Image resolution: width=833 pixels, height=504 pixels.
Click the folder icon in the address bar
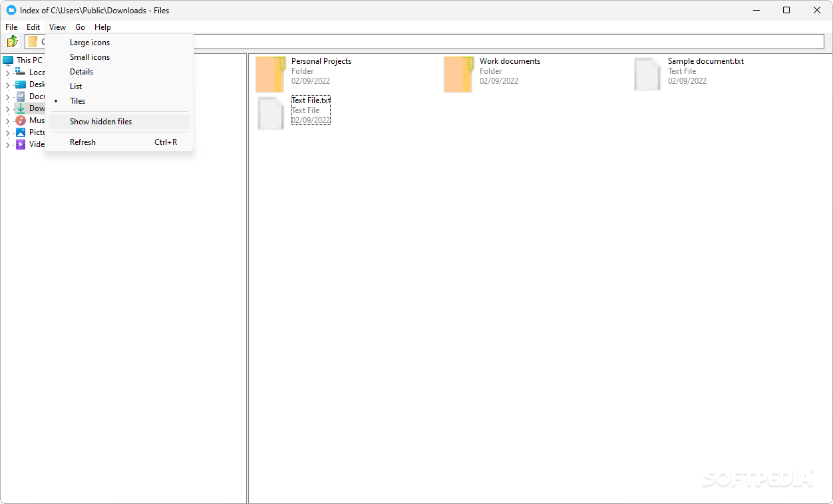point(32,41)
